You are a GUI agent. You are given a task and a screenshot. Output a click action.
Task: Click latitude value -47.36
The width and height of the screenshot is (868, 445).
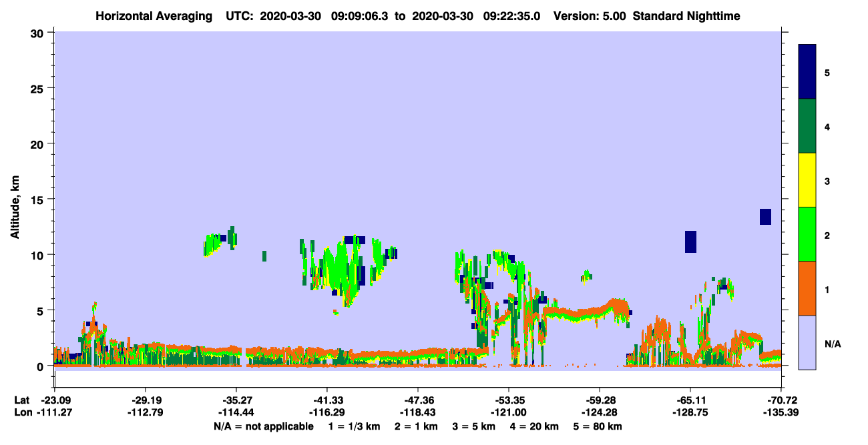point(417,400)
